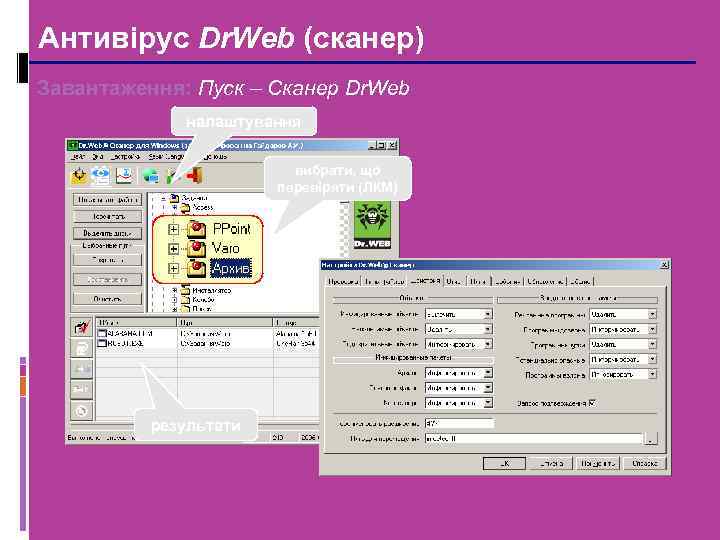Close the Dr.Web settings dialog

[x=664, y=265]
